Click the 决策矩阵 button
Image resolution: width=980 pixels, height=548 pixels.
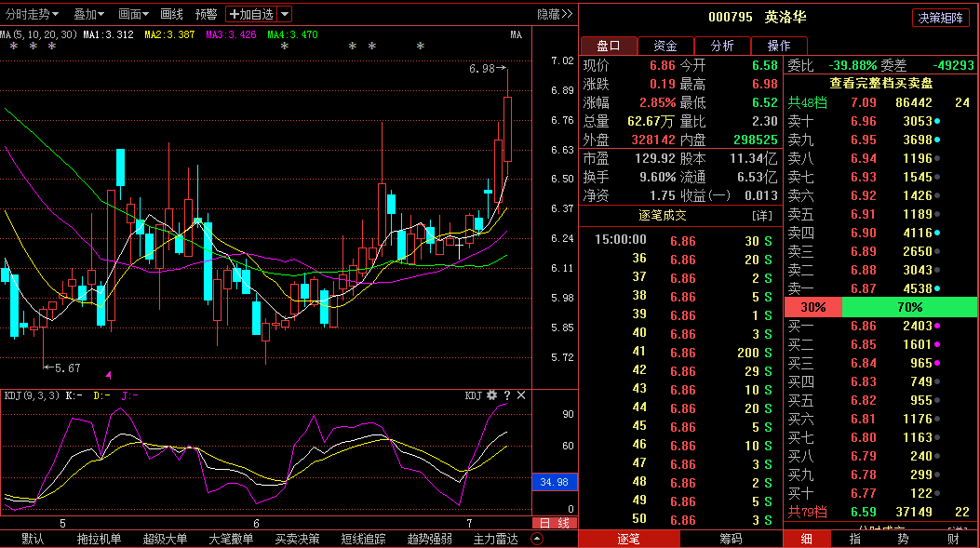tap(940, 18)
